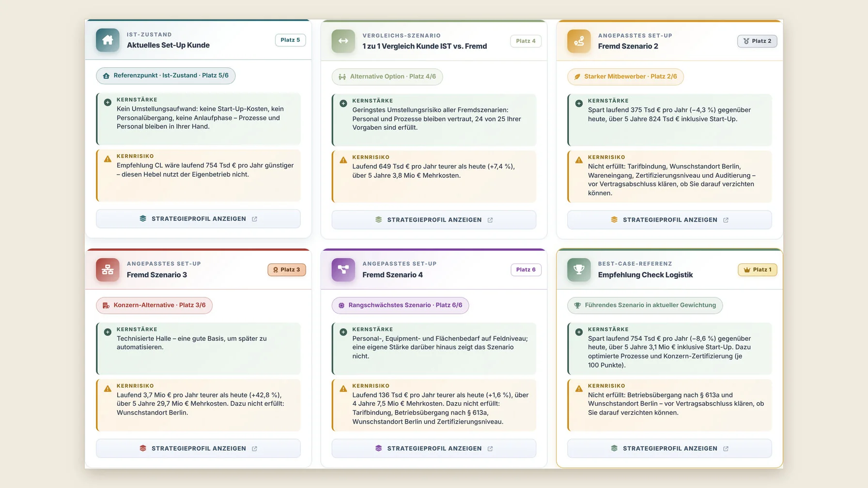Click the Rangschwächstes Szenario Platz 6/6 tag

(x=400, y=305)
